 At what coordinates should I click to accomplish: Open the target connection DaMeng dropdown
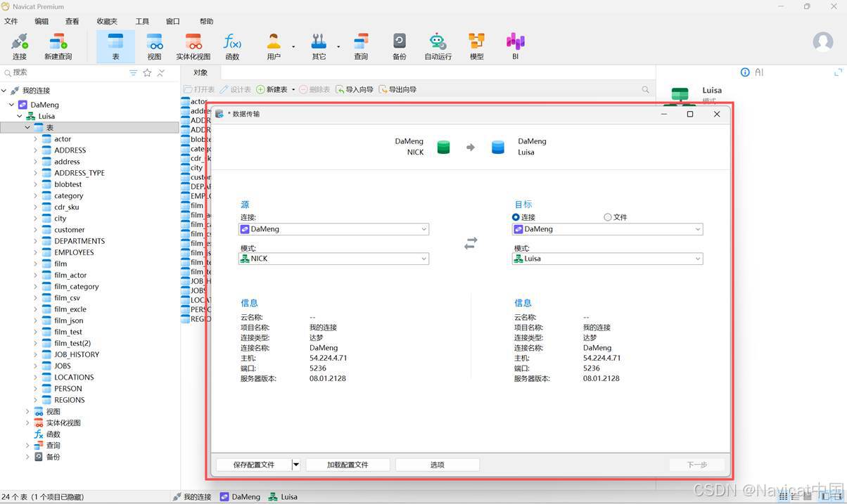pyautogui.click(x=607, y=229)
